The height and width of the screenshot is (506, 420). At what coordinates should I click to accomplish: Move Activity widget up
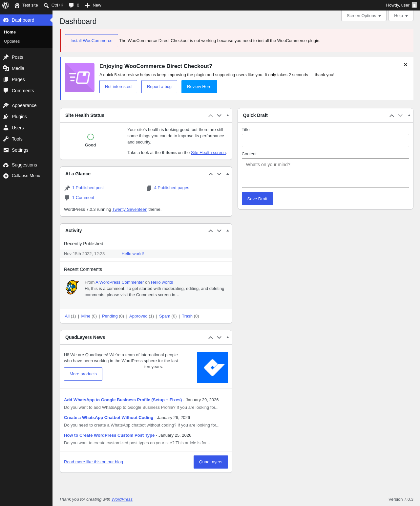[x=211, y=231]
